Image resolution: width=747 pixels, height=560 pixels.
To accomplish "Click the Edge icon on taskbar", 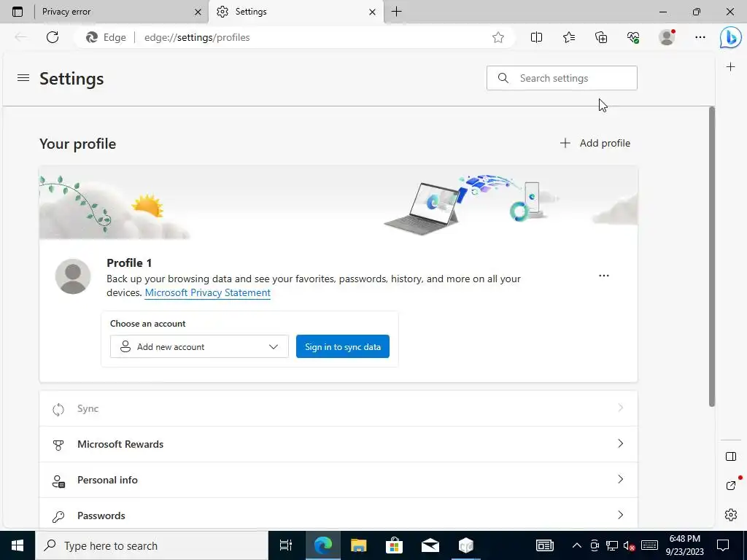I will coord(322,545).
